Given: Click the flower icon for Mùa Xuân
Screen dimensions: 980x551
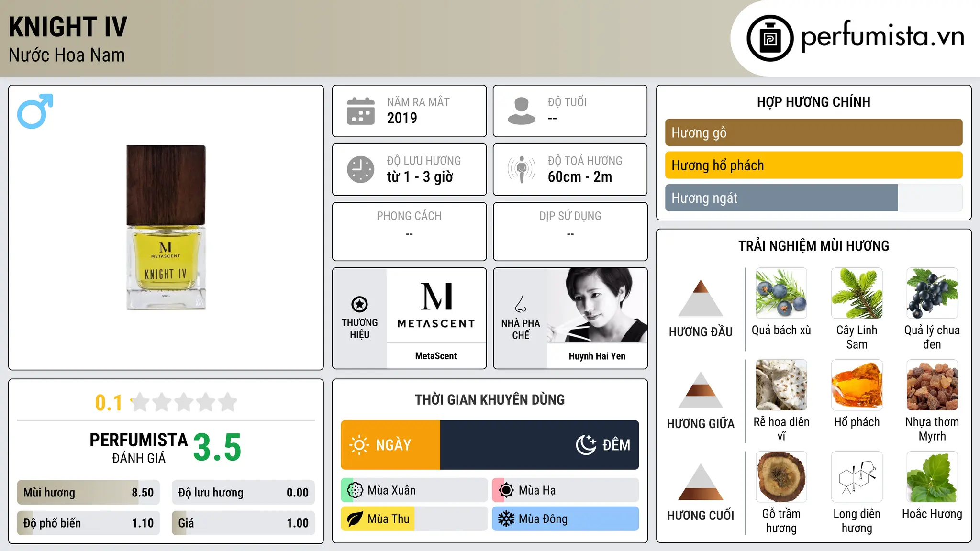Looking at the screenshot, I should (355, 490).
